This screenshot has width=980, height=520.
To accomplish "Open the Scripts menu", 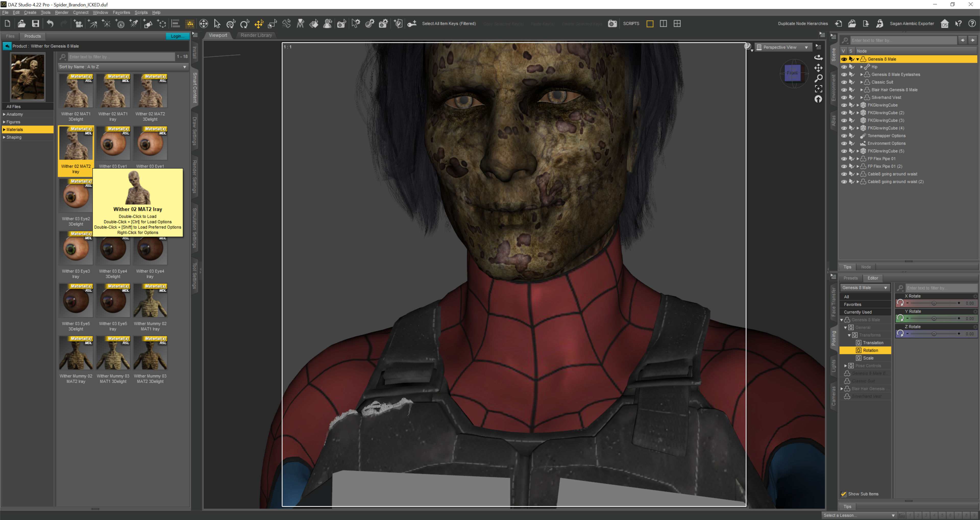I will point(141,13).
